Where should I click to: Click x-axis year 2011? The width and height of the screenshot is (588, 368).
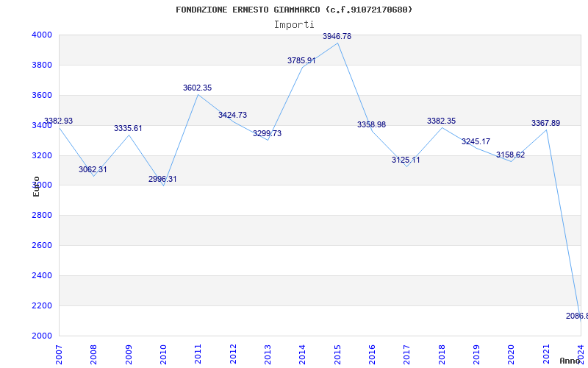coord(198,355)
